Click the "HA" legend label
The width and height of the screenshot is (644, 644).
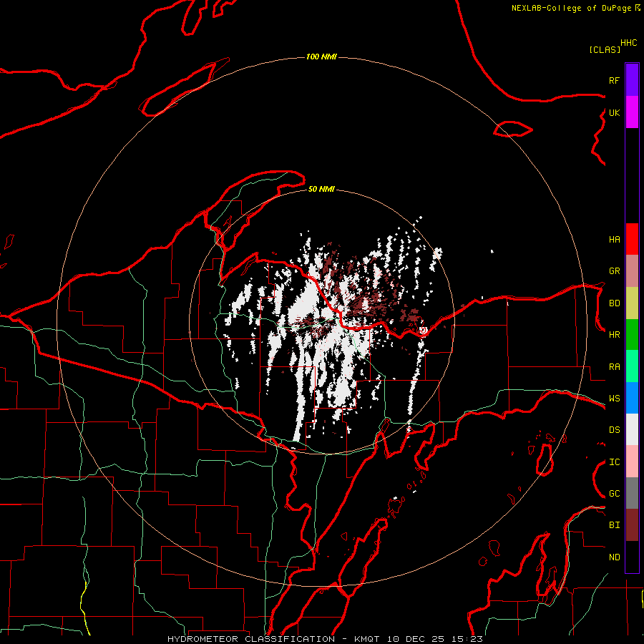[615, 240]
